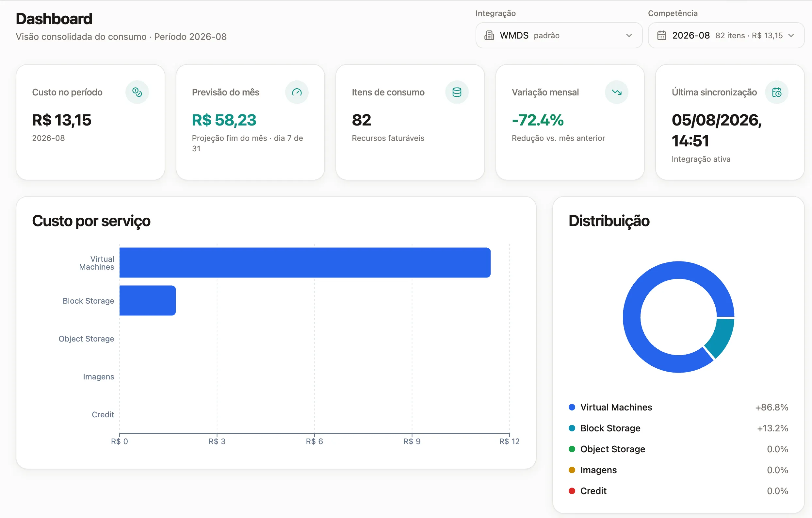Click the Imagens legend label
This screenshot has width=812, height=518.
click(598, 470)
